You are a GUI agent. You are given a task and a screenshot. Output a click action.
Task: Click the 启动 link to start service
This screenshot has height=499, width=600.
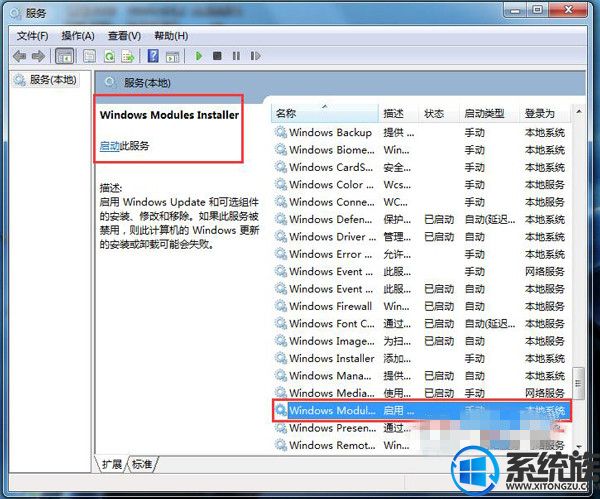click(109, 146)
